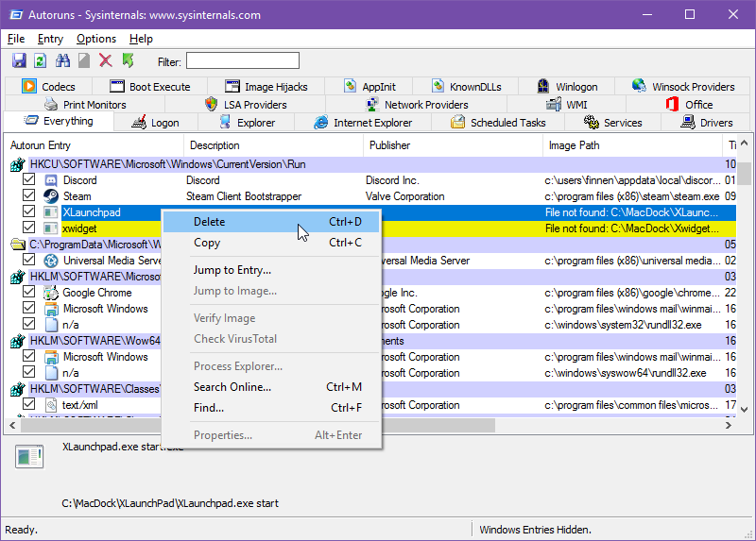The image size is (756, 541).
Task: Click the Save toolbar icon
Action: click(19, 60)
